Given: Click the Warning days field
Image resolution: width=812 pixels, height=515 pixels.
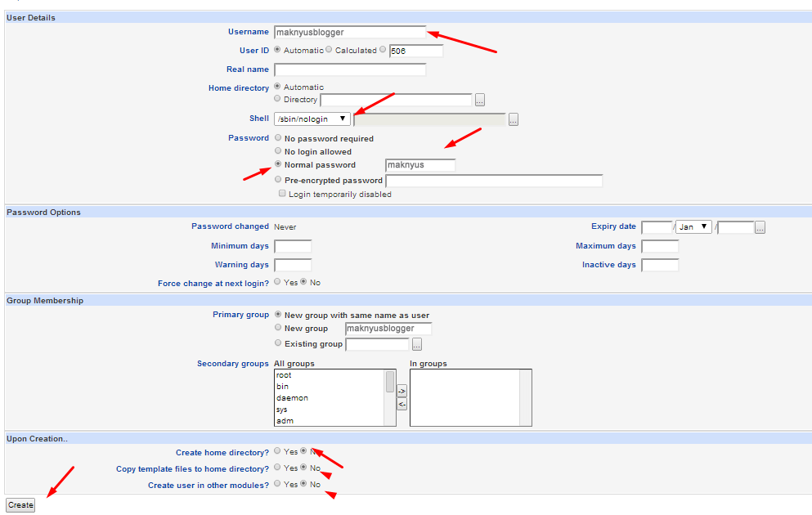Looking at the screenshot, I should coord(293,265).
